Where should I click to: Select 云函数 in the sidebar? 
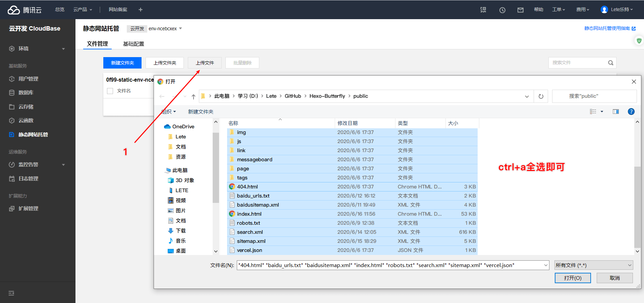point(26,121)
